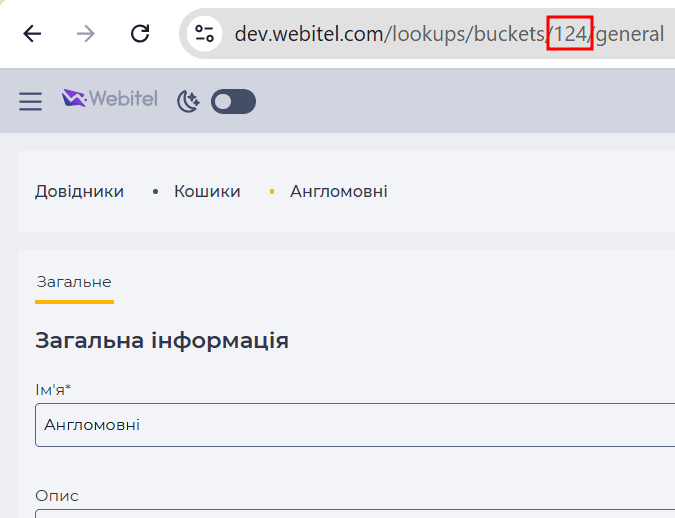
Task: Reload the page with the refresh icon
Action: (x=140, y=34)
